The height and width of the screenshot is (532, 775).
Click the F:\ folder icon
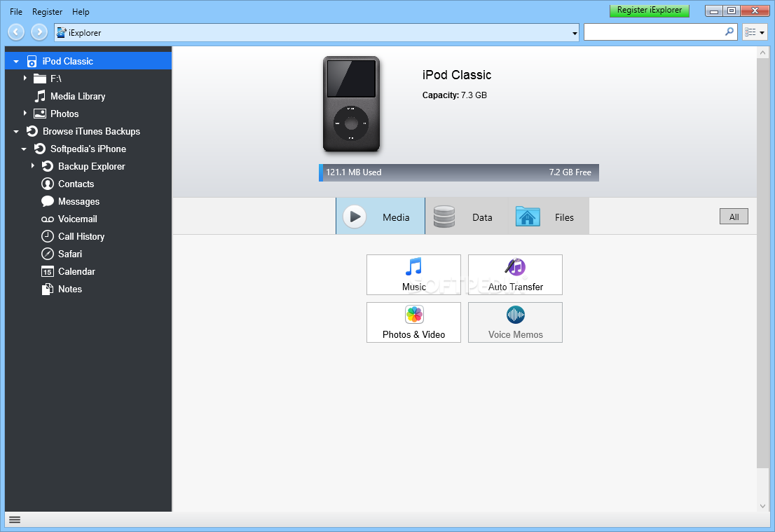coord(39,79)
